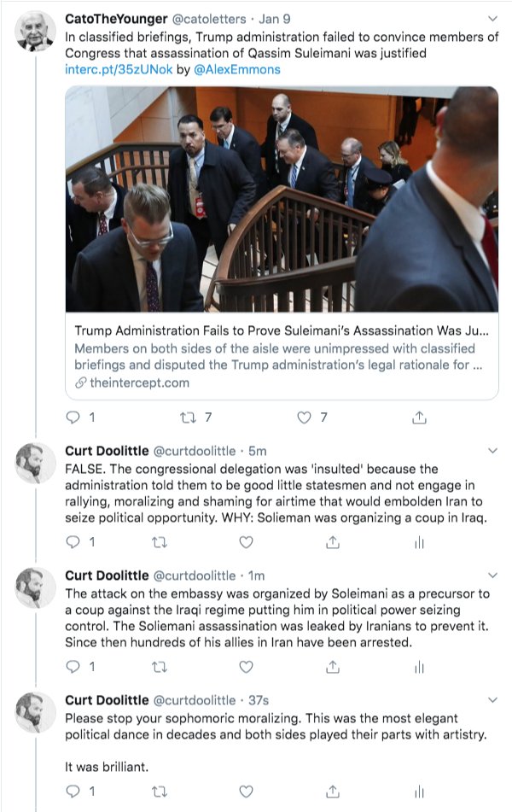
Task: Expand options for Curt Doolittle's 37s tweet
Action: pos(492,700)
